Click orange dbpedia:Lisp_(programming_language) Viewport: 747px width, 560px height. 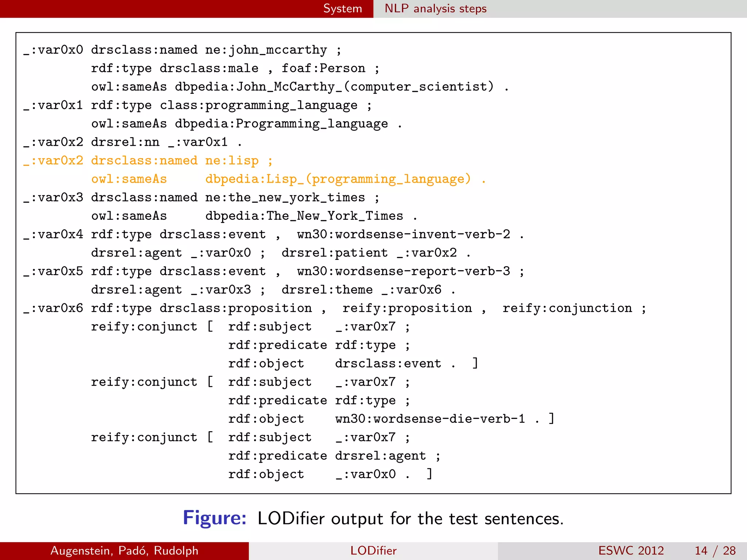338,179
